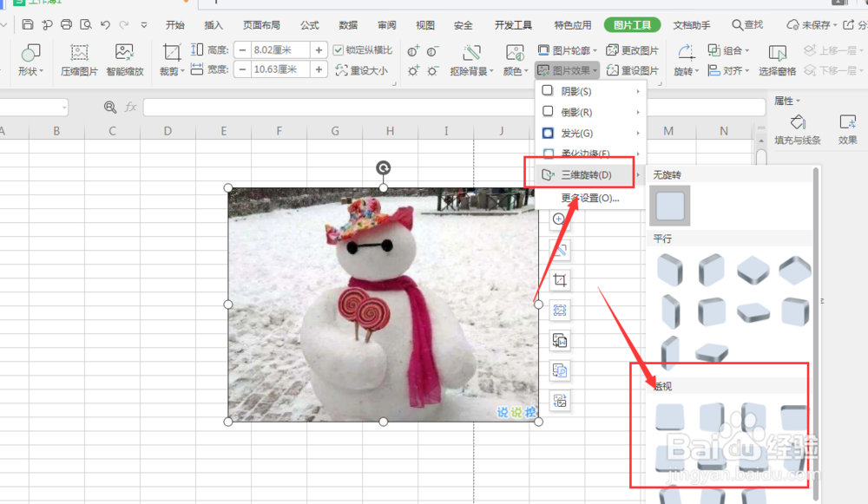
Task: Click the Redo arrow icon
Action: [124, 24]
